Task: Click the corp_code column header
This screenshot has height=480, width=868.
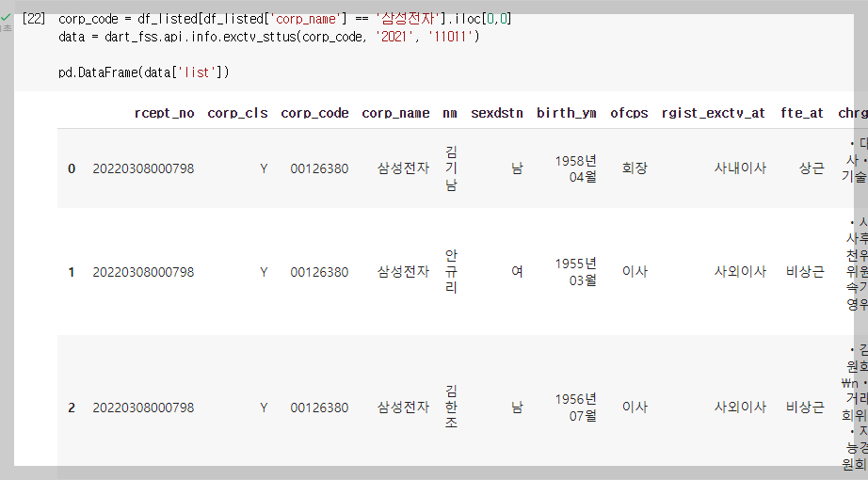Action: click(x=314, y=114)
